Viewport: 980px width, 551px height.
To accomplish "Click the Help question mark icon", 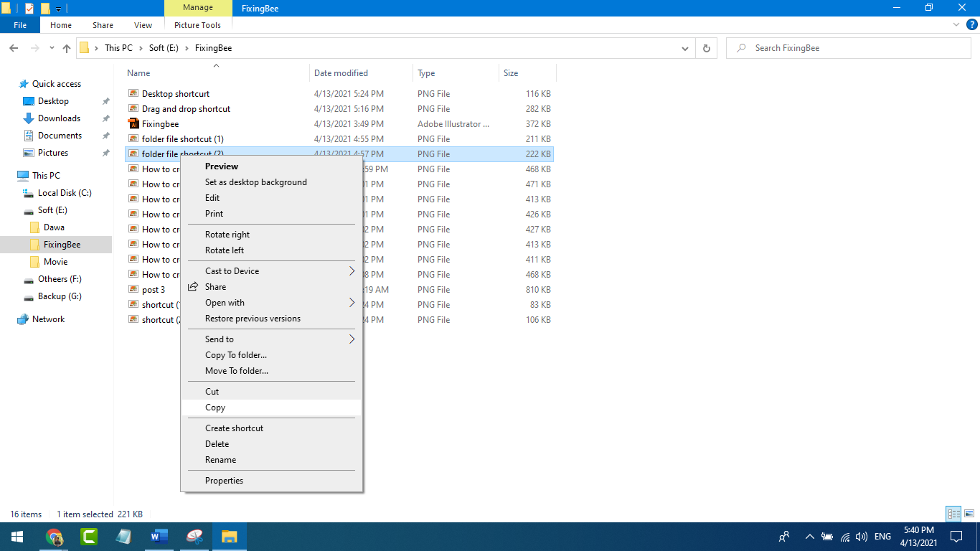I will coord(971,24).
